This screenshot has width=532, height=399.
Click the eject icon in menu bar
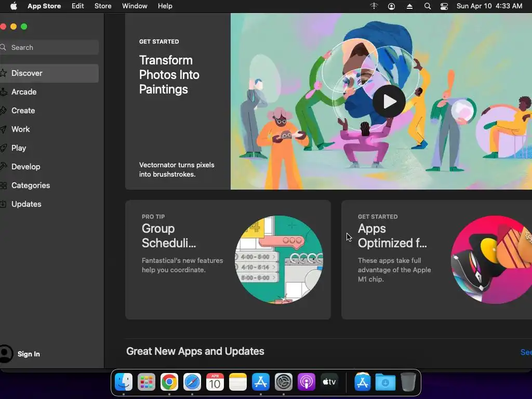click(409, 6)
